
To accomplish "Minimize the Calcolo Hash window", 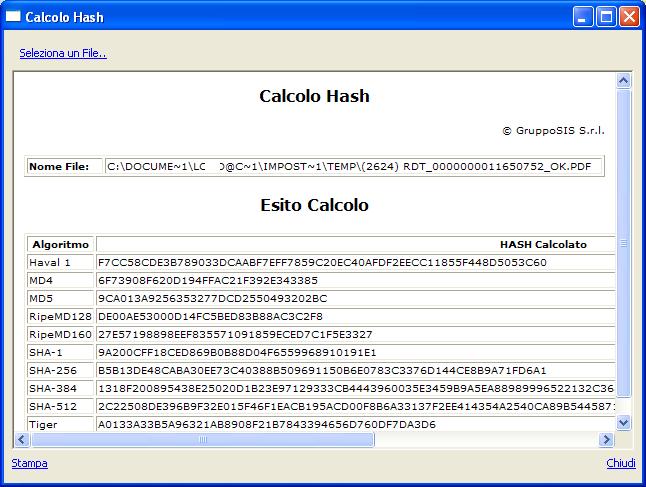I will click(x=583, y=17).
